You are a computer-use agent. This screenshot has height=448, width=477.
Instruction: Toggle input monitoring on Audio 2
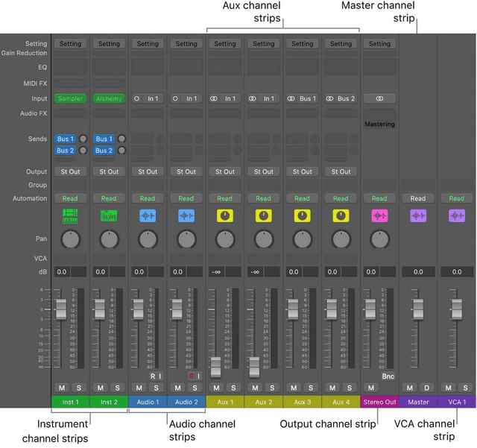198,376
